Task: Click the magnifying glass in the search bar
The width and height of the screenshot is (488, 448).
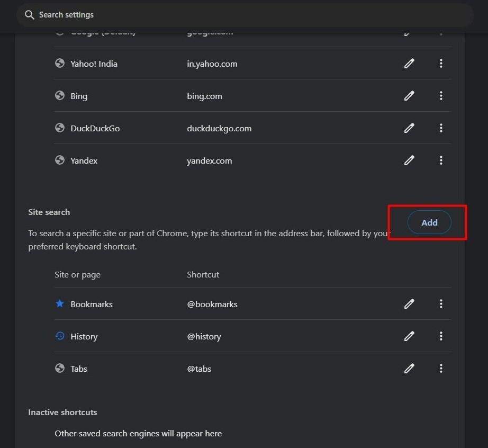Action: coord(30,15)
